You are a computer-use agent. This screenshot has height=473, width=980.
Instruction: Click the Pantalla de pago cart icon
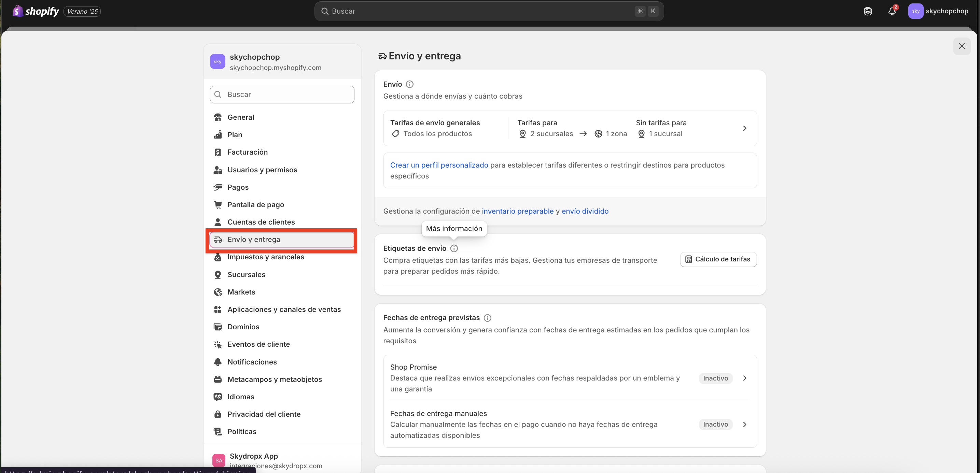218,204
